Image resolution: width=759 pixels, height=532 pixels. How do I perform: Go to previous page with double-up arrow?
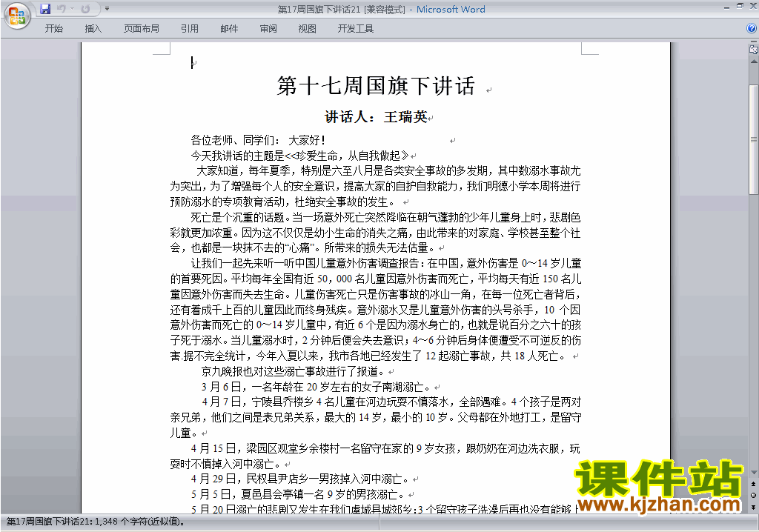tap(753, 484)
